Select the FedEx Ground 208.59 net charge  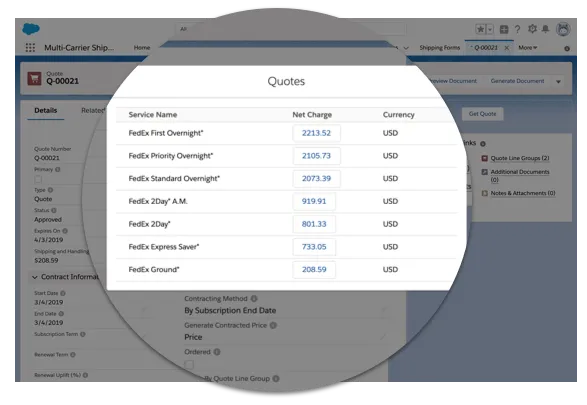coord(314,270)
